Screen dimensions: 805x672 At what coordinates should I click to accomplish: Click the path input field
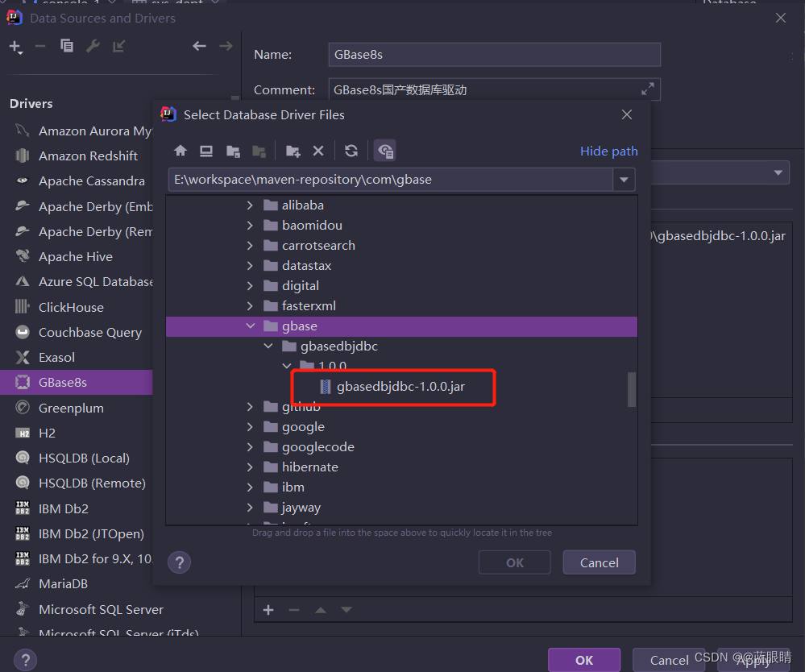(391, 180)
